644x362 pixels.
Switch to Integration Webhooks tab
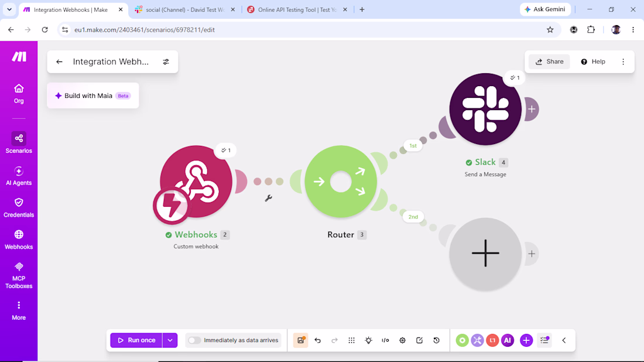pos(74,9)
